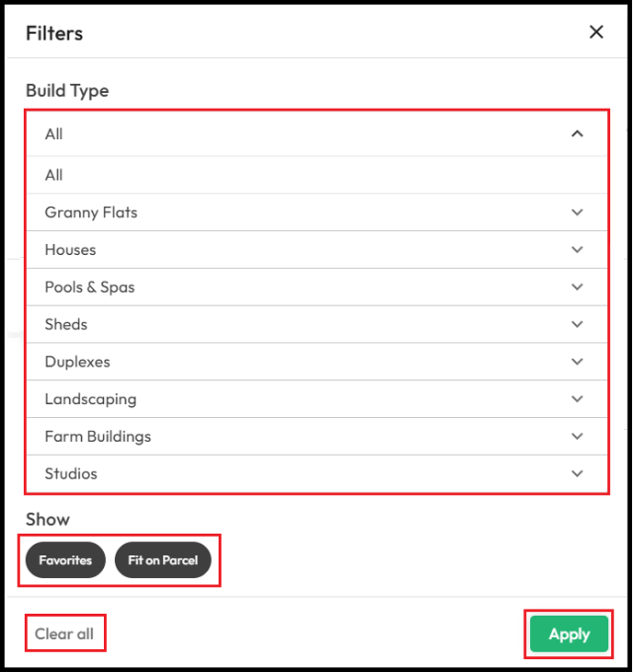The width and height of the screenshot is (633, 672).
Task: Collapse the Build Type dropdown chevron
Action: [x=577, y=133]
